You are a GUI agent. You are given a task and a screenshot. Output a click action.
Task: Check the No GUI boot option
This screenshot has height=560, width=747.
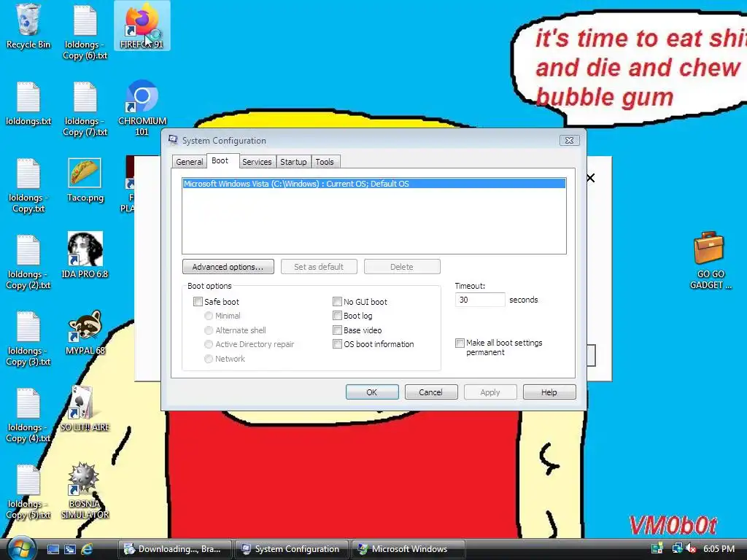[x=337, y=301]
